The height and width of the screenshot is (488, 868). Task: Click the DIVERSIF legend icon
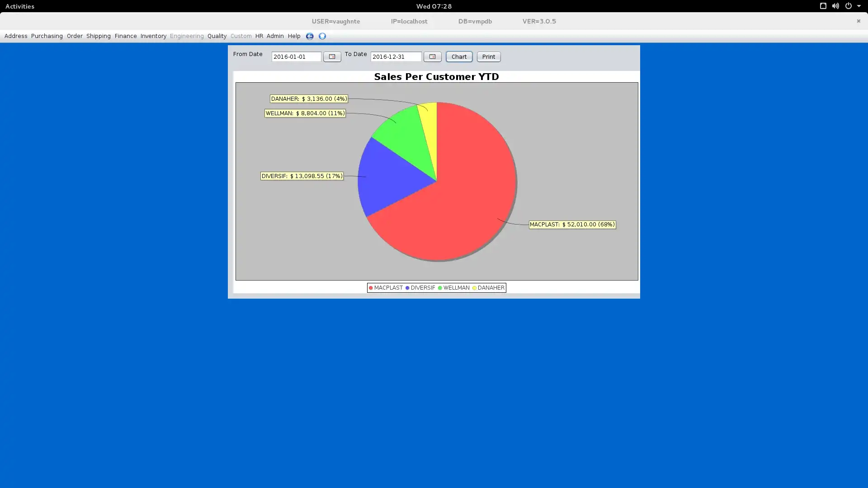tap(407, 288)
